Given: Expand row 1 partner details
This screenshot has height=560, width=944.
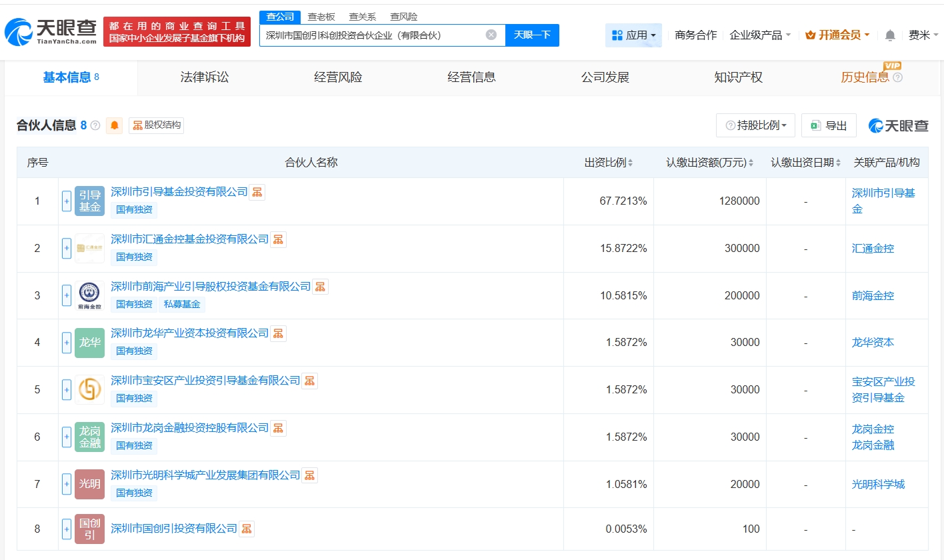Looking at the screenshot, I should click(x=67, y=201).
